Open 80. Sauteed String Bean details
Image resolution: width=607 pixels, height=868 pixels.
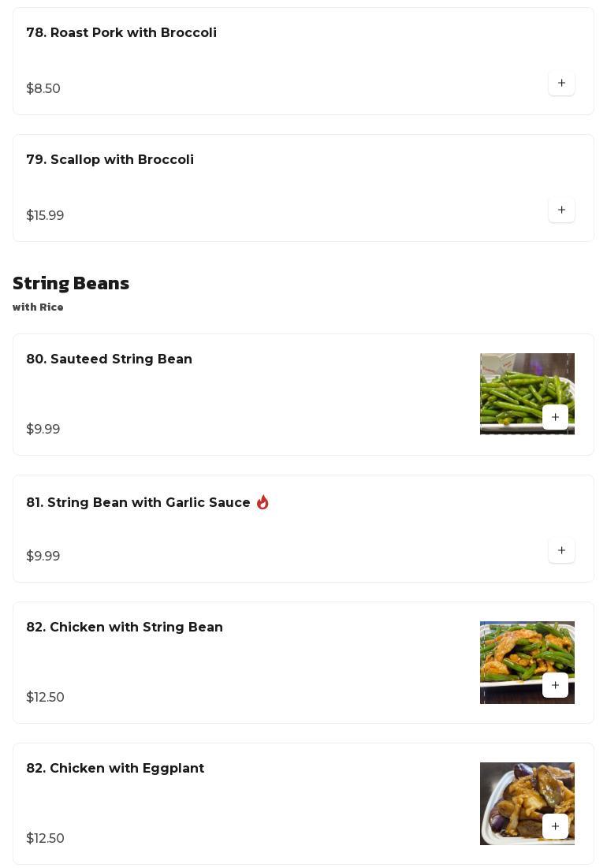[109, 359]
